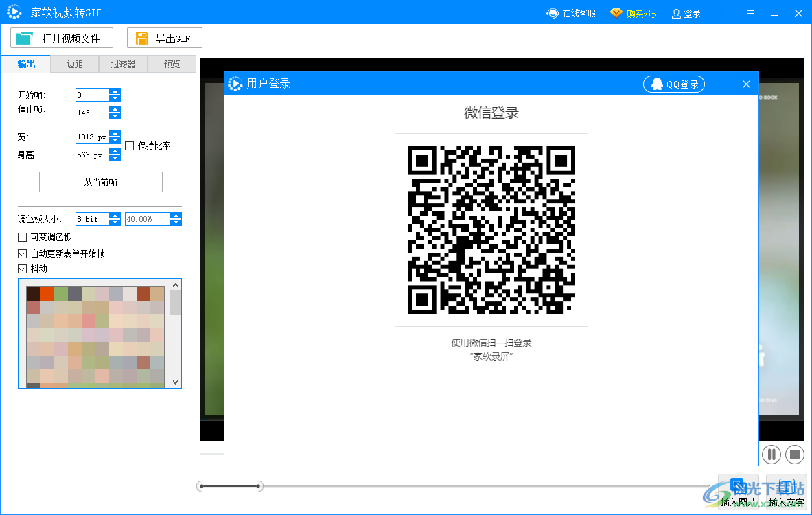Decrease the 身高 height value
Viewport: 812px width, 515px height.
(x=115, y=157)
